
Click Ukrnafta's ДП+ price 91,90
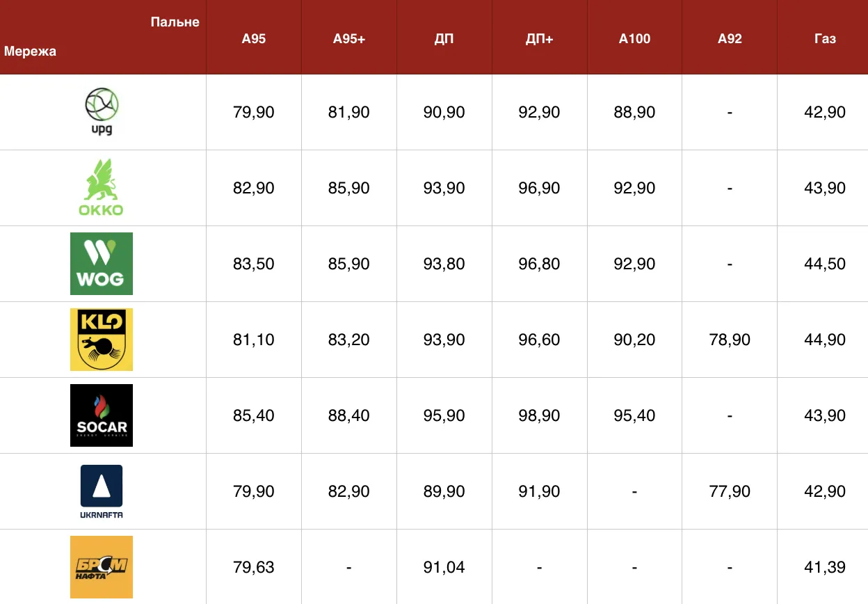(x=540, y=491)
